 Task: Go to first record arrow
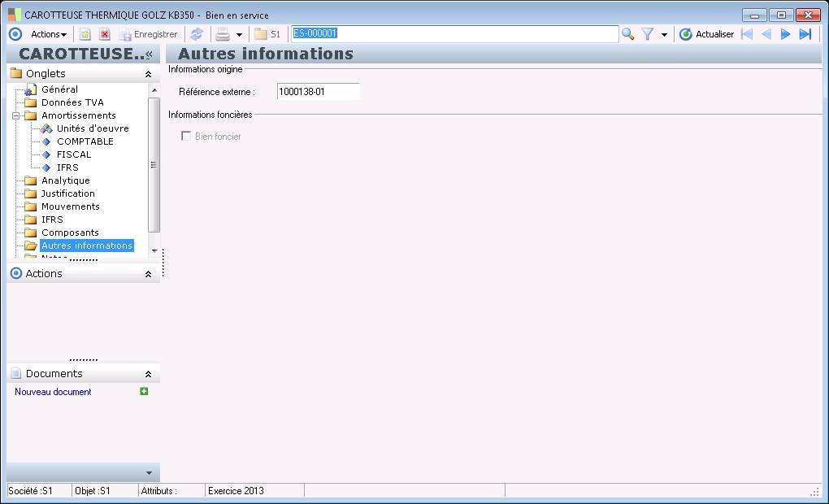(747, 34)
